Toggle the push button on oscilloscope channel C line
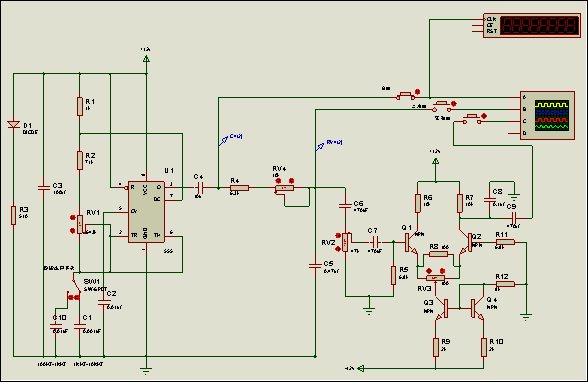Image resolution: width=588 pixels, height=382 pixels. click(474, 118)
